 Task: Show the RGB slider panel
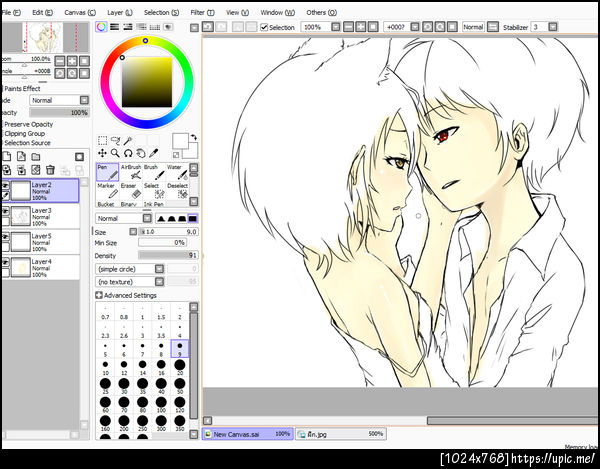pos(114,27)
